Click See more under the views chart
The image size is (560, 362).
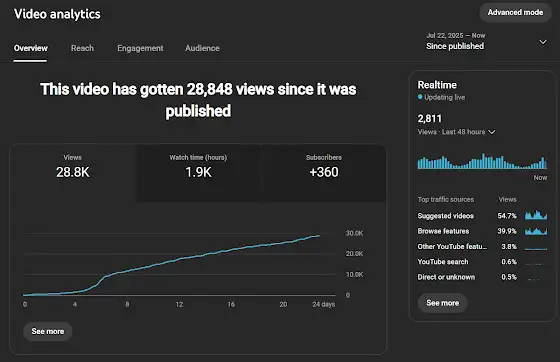[48, 331]
